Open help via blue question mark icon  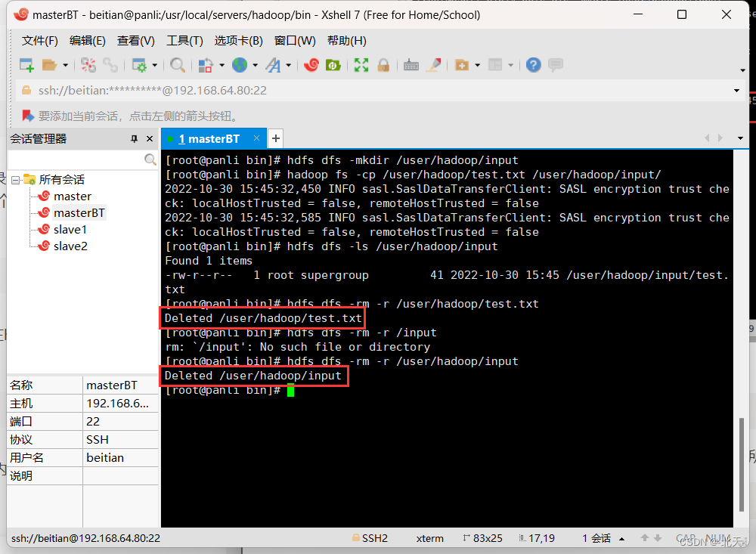[x=533, y=65]
